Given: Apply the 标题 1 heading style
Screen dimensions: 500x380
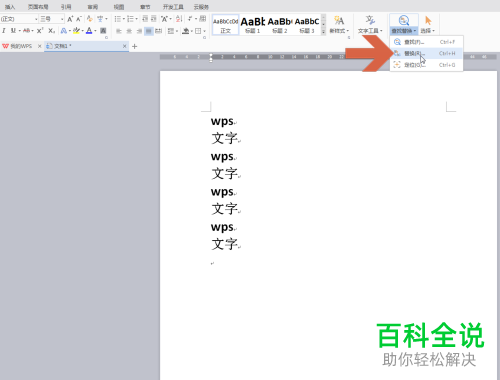Looking at the screenshot, I should tap(252, 25).
